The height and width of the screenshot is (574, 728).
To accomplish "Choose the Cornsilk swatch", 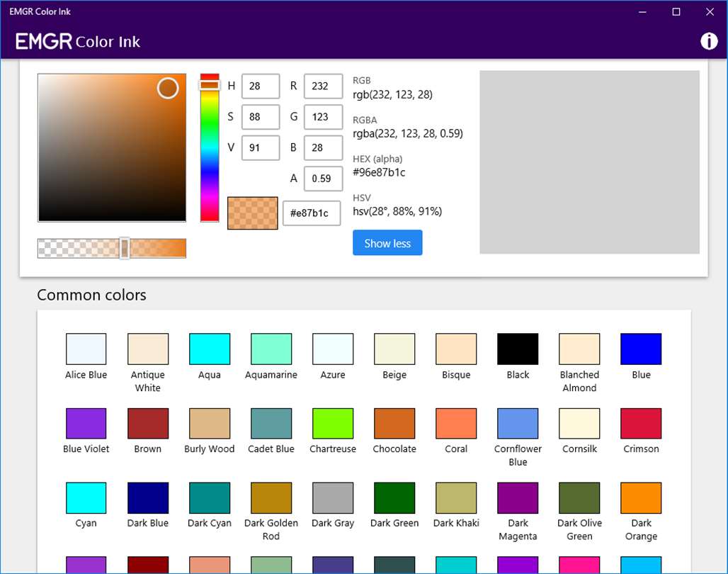I will point(579,423).
